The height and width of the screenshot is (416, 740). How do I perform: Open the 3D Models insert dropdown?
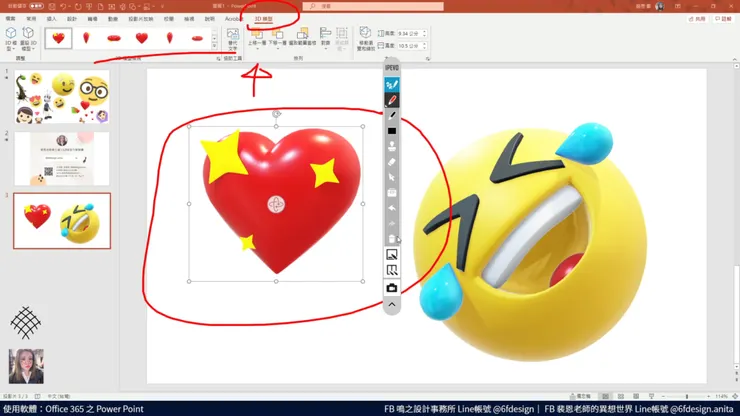click(10, 39)
